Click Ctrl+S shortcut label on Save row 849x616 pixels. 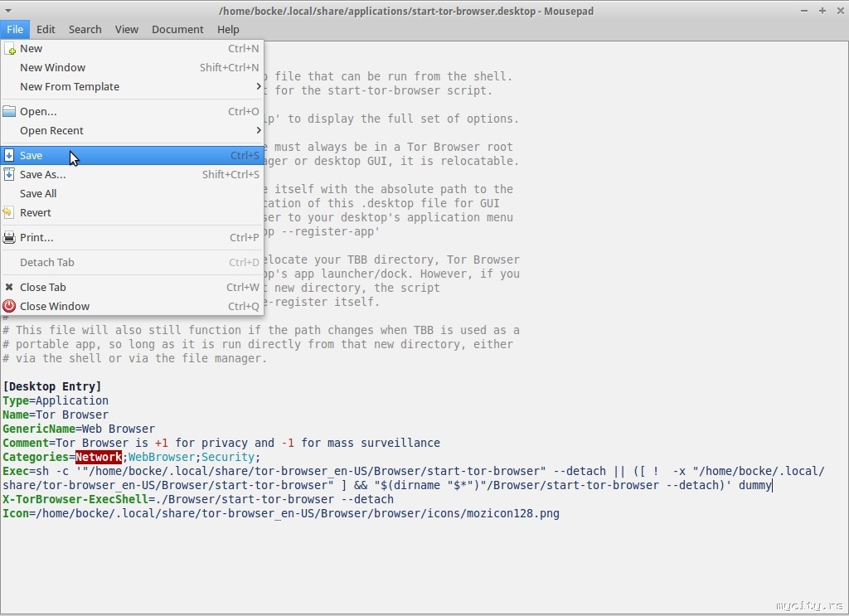click(245, 155)
